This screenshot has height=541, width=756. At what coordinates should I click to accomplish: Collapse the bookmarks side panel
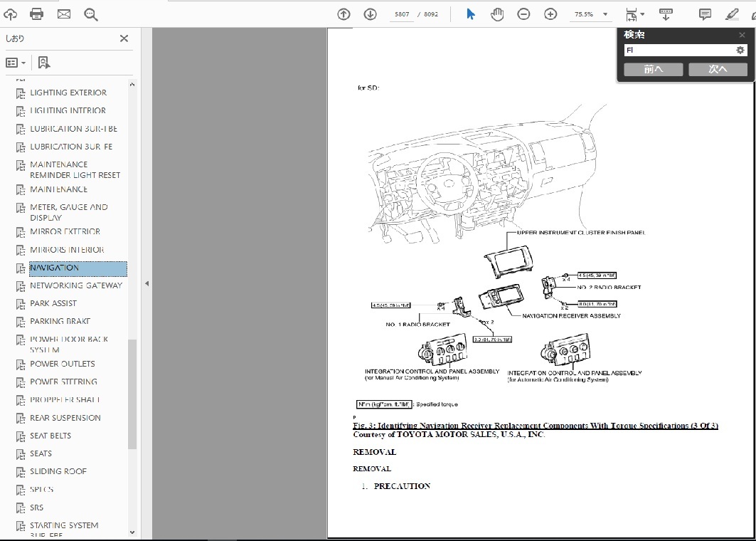pyautogui.click(x=147, y=283)
